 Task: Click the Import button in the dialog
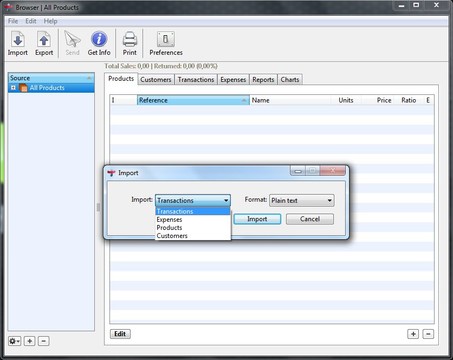257,219
